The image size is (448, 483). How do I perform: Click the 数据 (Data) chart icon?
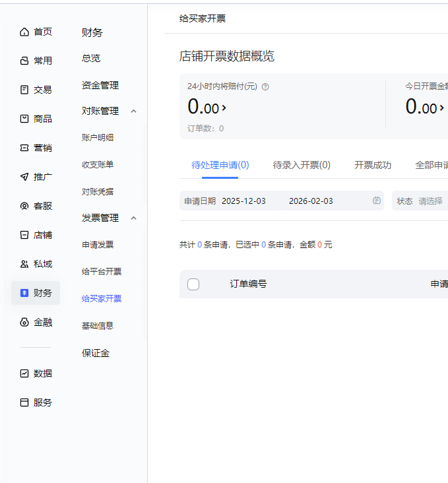point(24,373)
